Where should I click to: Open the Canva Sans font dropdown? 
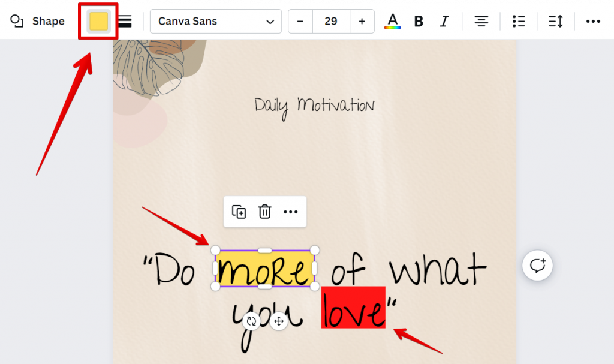[215, 21]
